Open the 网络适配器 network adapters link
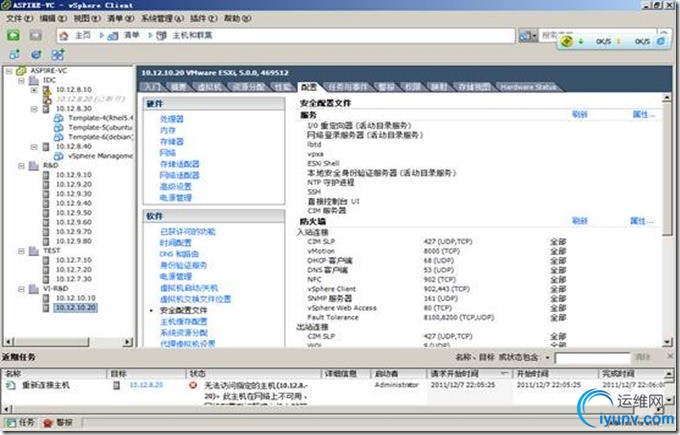 pos(180,175)
